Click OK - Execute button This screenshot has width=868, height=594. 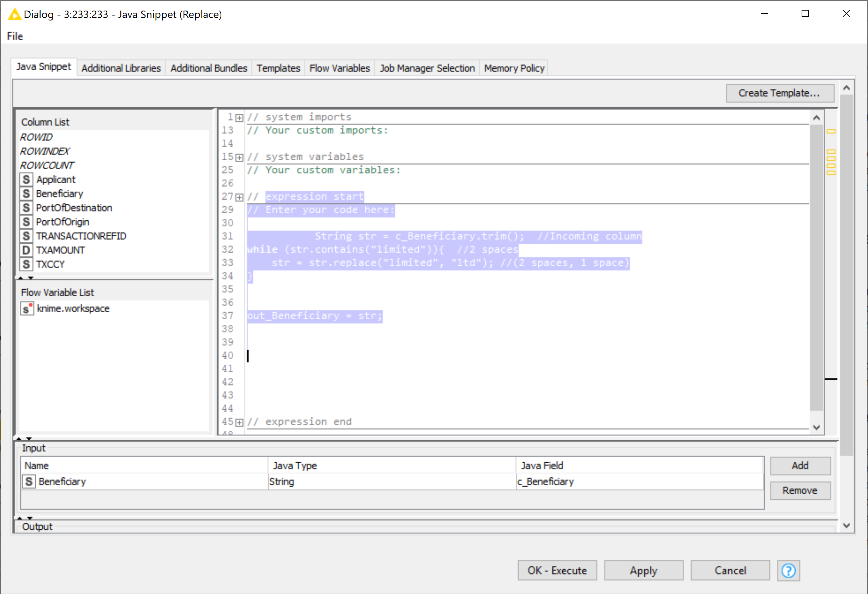pos(557,570)
